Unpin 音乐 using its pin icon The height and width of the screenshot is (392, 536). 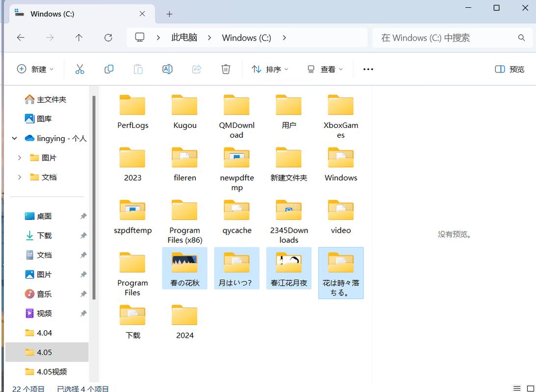(83, 294)
